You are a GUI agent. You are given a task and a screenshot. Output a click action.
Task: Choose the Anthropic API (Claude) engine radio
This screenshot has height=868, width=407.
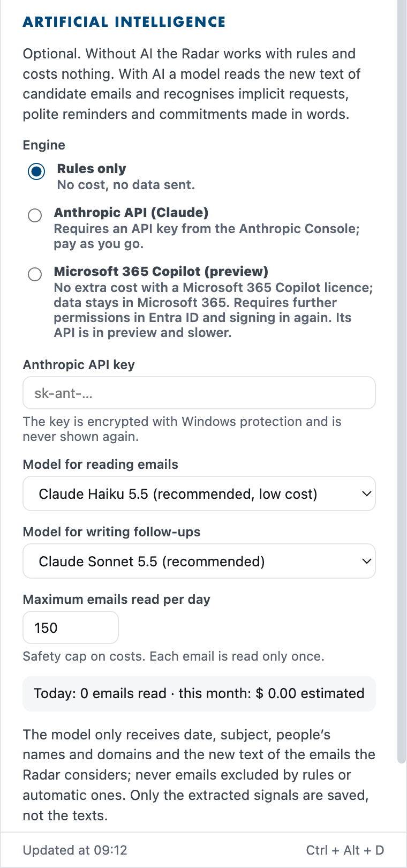tap(35, 215)
